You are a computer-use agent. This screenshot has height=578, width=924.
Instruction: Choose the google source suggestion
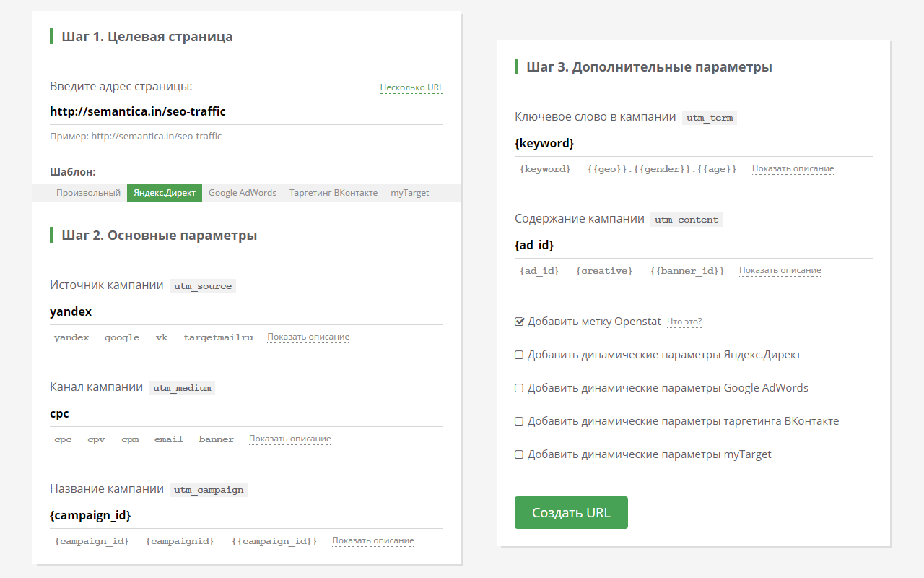pyautogui.click(x=122, y=337)
